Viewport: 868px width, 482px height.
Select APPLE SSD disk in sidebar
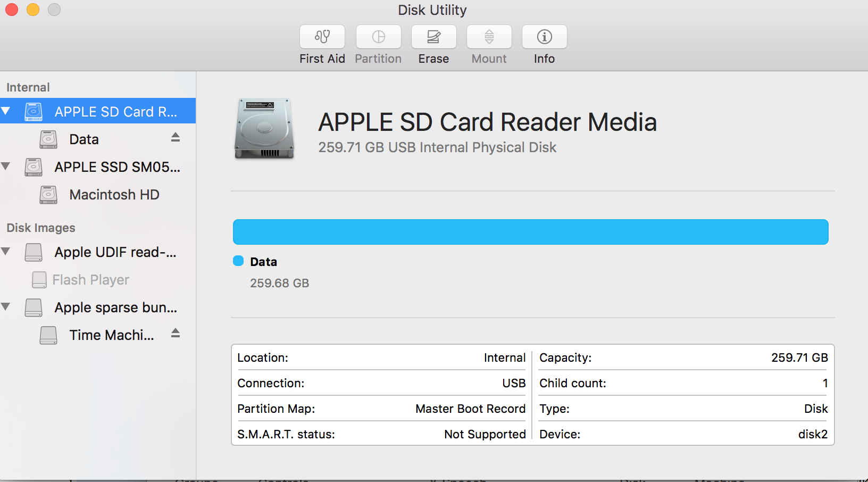117,167
